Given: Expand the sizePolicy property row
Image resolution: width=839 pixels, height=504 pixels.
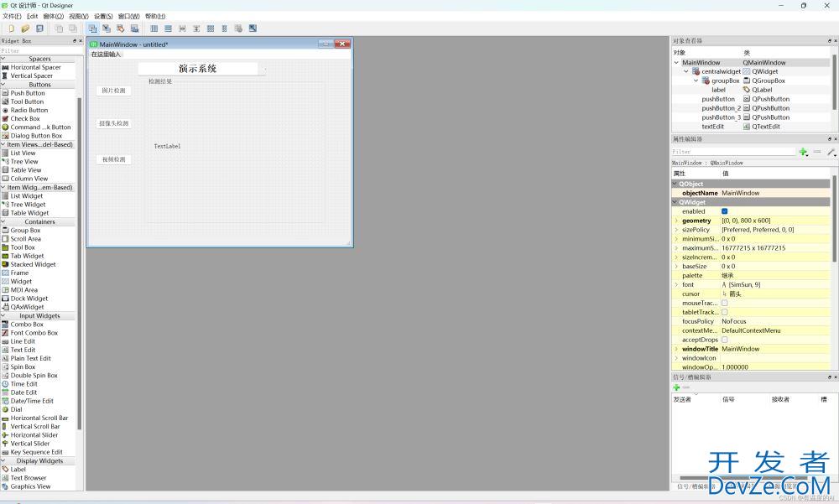Looking at the screenshot, I should pyautogui.click(x=675, y=230).
